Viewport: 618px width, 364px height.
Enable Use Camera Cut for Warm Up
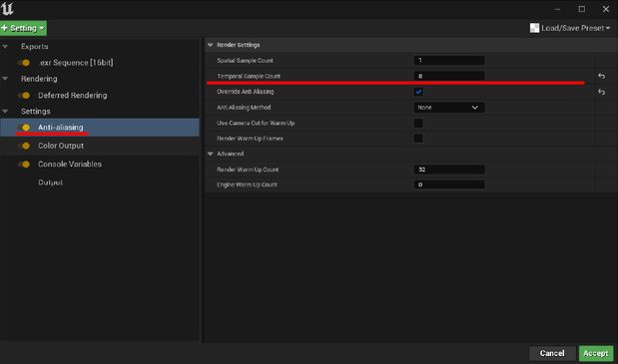pos(418,124)
